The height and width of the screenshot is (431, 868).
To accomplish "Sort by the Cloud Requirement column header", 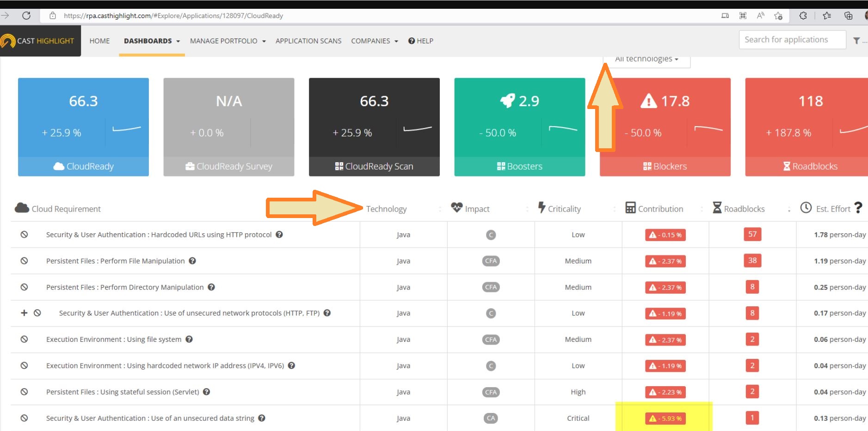I will [x=58, y=209].
